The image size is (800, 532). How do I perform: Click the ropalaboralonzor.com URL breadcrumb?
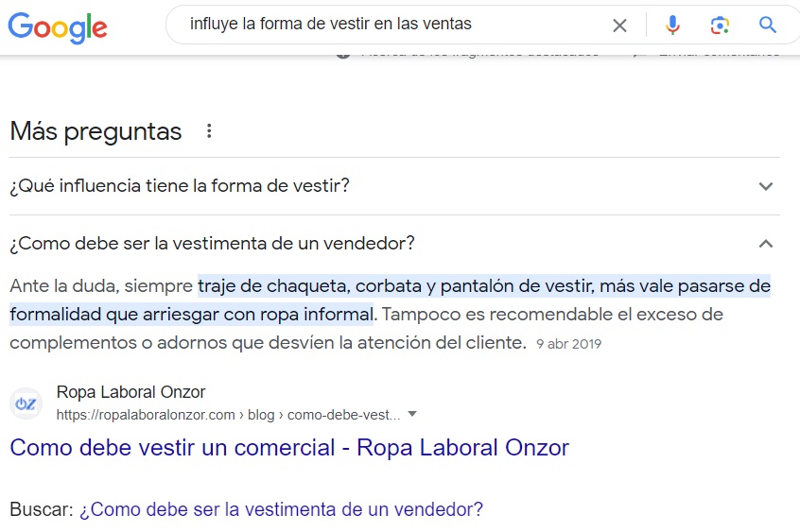click(x=228, y=415)
